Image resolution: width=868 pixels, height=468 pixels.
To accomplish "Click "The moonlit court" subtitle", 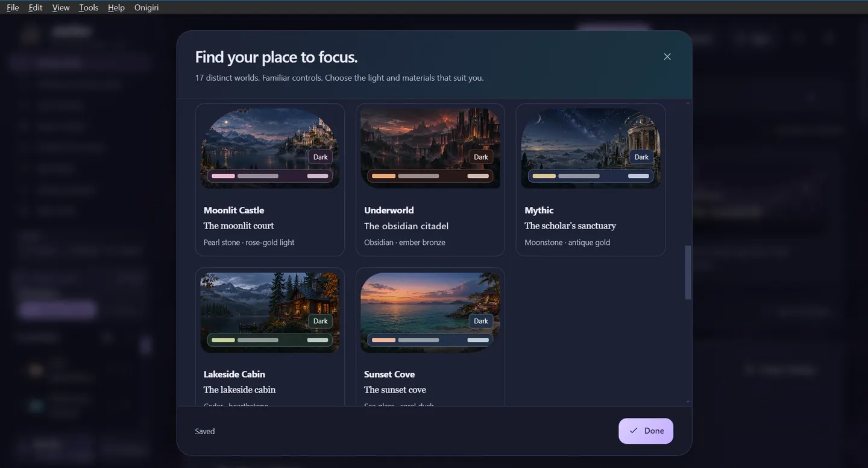I will point(239,226).
